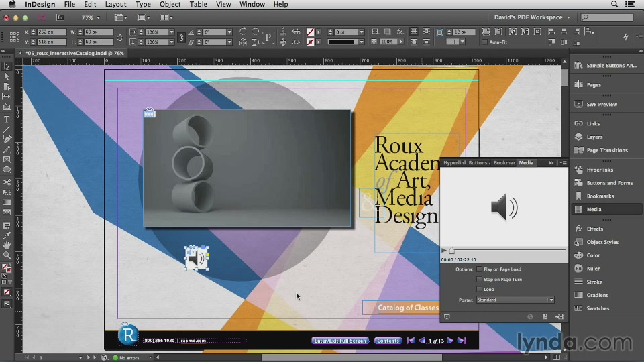The image size is (644, 362).
Task: Select the Direct Selection tool
Action: [7, 76]
